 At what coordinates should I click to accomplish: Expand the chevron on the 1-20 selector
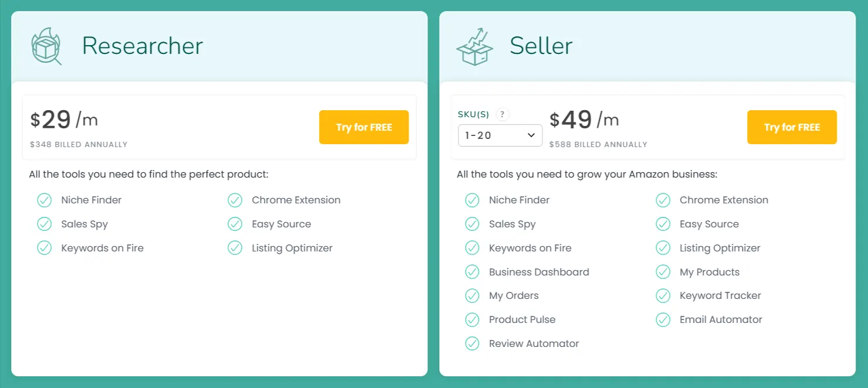[533, 135]
